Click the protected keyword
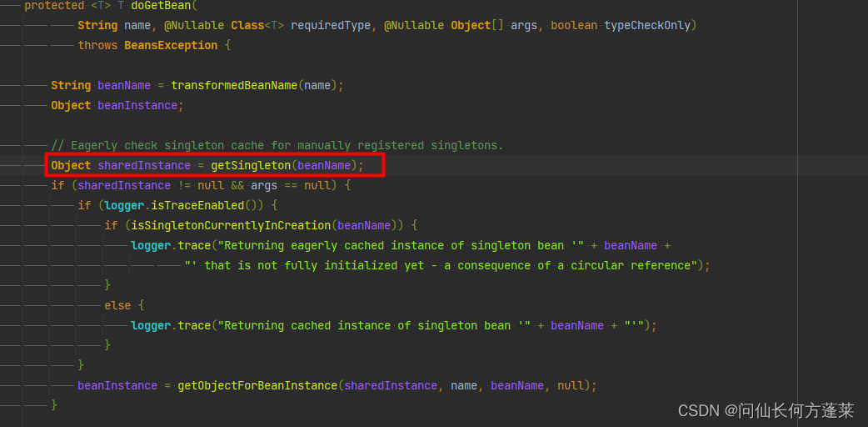 [54, 6]
